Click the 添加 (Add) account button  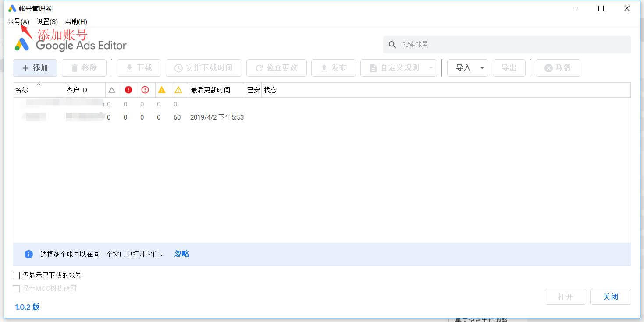35,68
